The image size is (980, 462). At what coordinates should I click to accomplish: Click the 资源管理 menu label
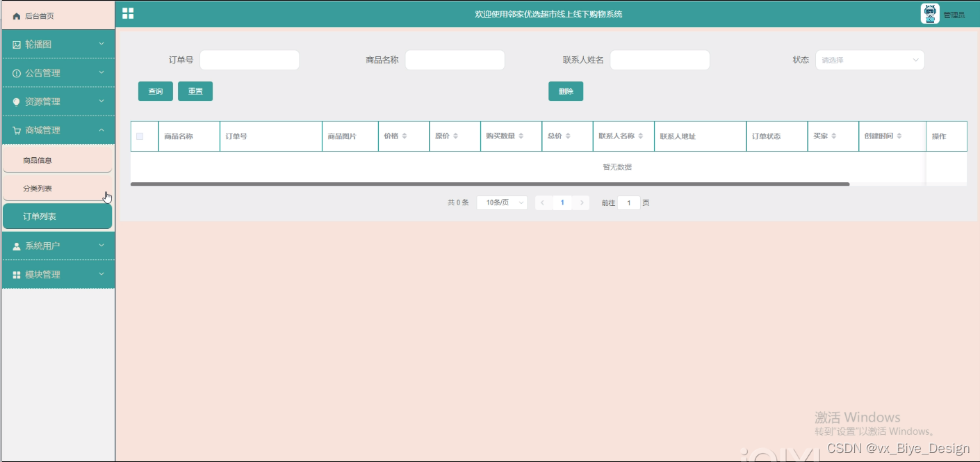pyautogui.click(x=42, y=102)
